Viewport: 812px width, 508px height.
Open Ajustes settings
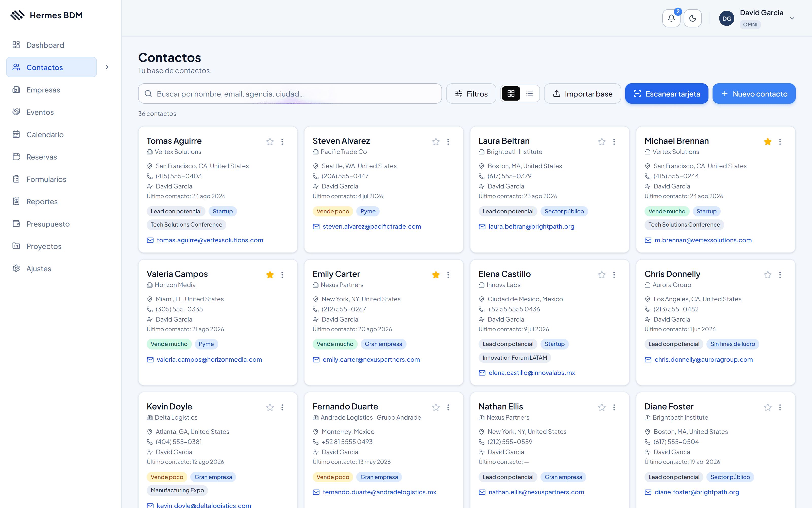(51, 268)
